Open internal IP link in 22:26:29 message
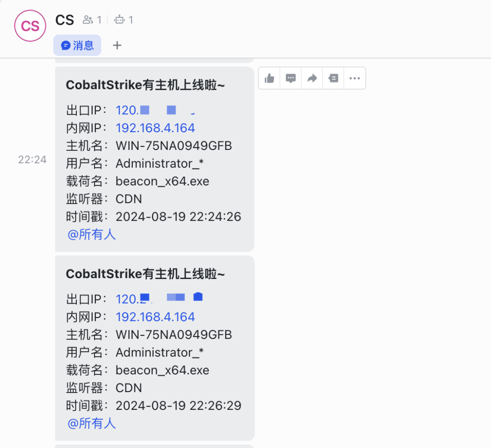 tap(155, 317)
